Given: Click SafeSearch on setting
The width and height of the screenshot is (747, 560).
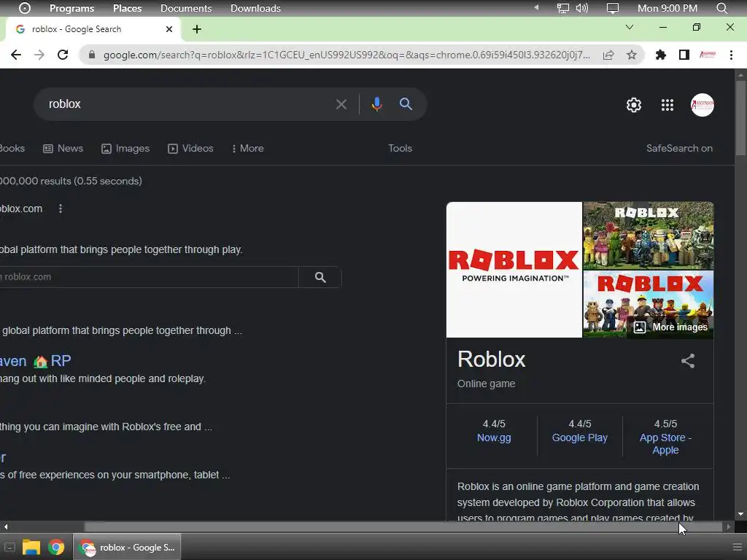Looking at the screenshot, I should 679,148.
